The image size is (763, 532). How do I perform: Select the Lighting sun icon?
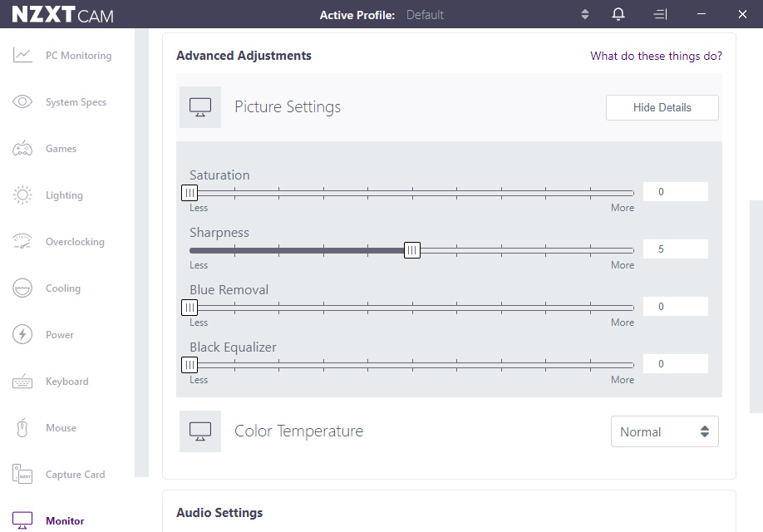coord(22,195)
